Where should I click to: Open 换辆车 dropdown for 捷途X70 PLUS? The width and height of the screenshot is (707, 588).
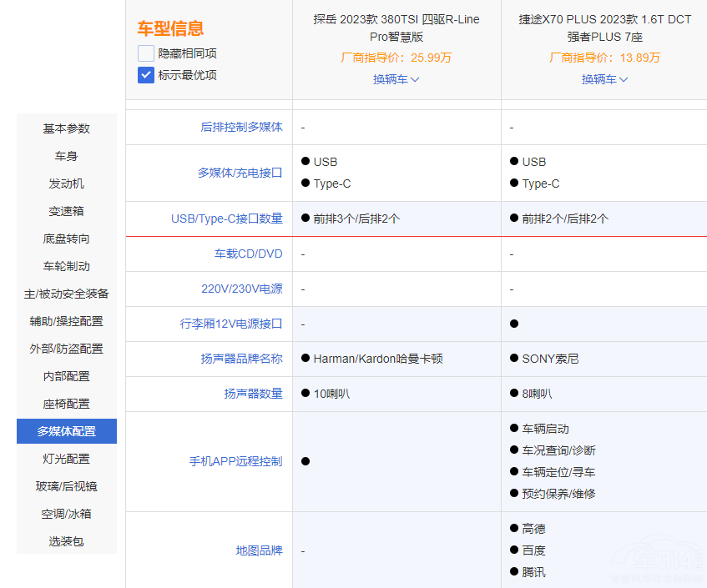pyautogui.click(x=604, y=79)
